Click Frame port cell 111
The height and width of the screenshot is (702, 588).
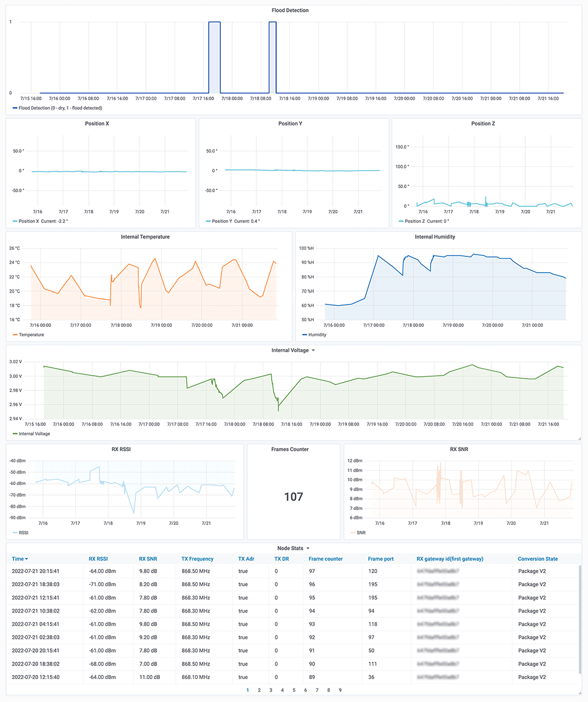(372, 664)
